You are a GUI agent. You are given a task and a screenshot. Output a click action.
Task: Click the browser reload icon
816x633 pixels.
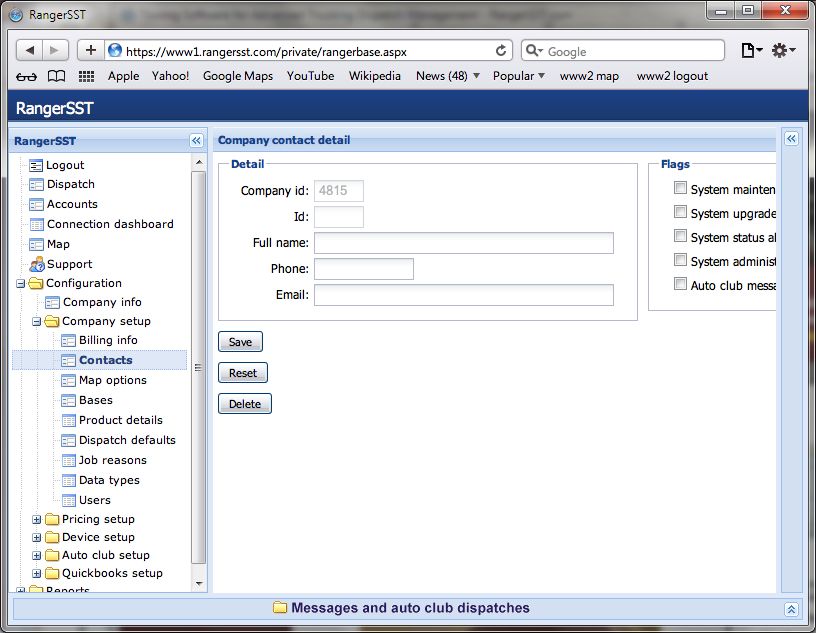pyautogui.click(x=501, y=50)
